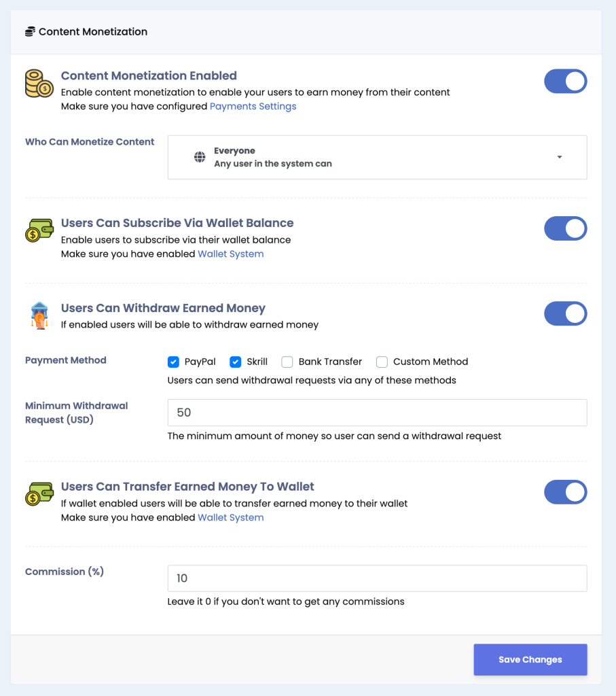This screenshot has width=616, height=696.
Task: Open the Who Can Monetize Content dropdown
Action: (x=378, y=157)
